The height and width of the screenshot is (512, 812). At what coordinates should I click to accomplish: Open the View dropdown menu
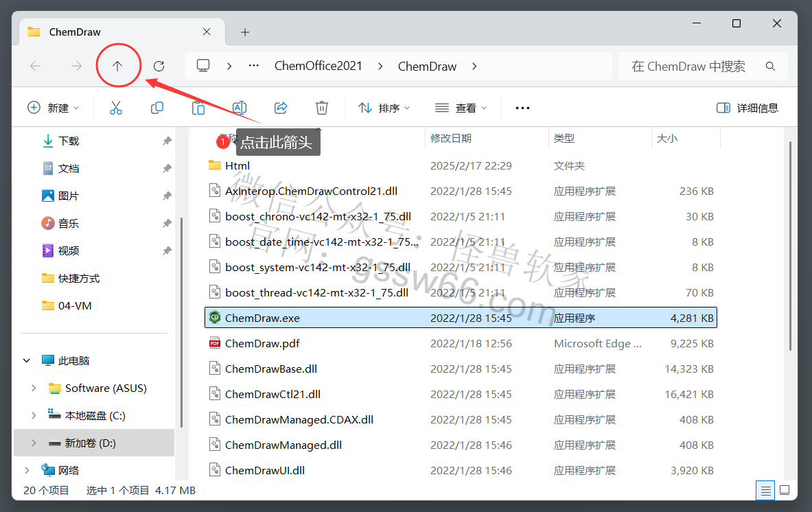461,108
